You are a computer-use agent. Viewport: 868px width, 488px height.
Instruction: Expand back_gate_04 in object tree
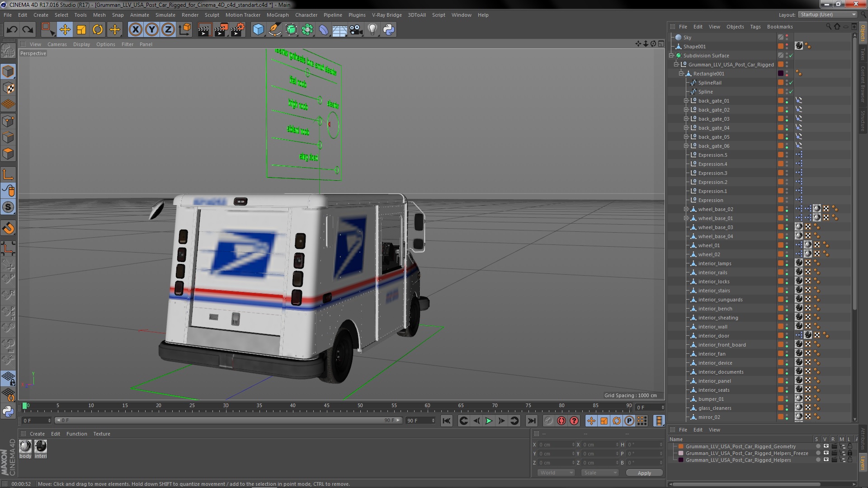(x=686, y=128)
